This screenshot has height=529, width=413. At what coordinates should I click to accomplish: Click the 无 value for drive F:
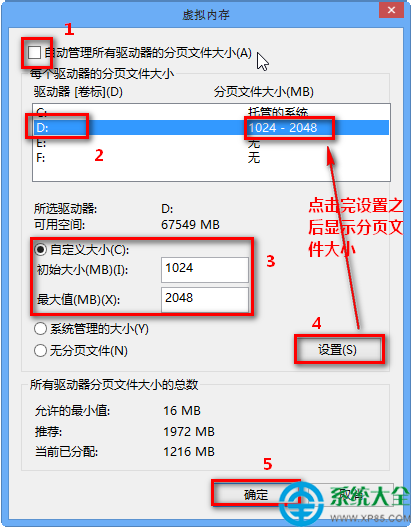254,158
